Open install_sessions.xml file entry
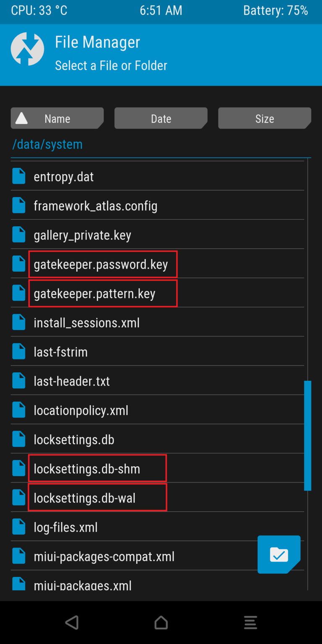322x644 pixels. coord(87,323)
